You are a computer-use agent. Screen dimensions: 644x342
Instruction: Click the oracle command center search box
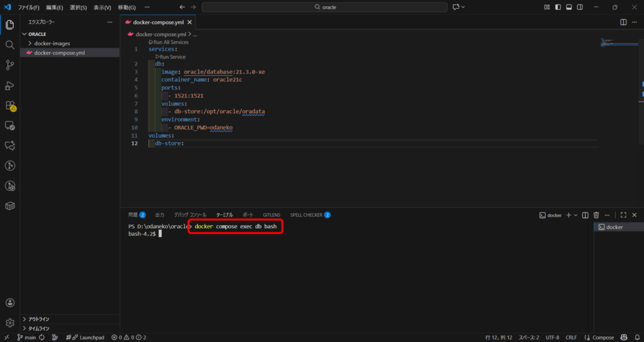[x=324, y=7]
